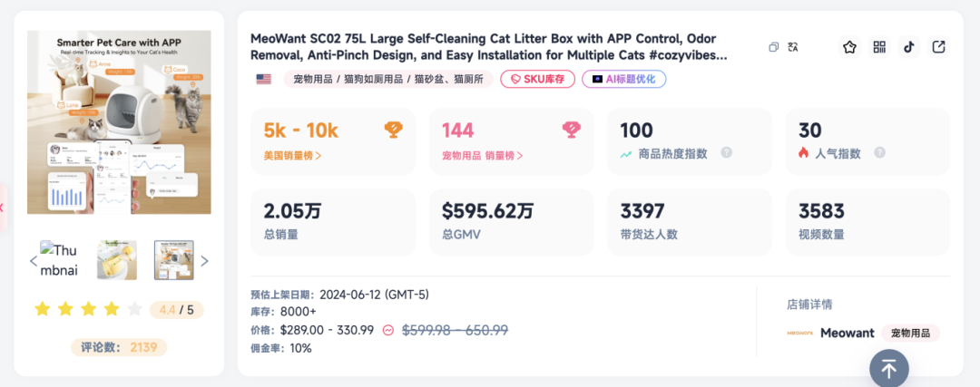Show next thumbnails with right chevron
Viewport: 980px width, 387px height.
[x=204, y=261]
